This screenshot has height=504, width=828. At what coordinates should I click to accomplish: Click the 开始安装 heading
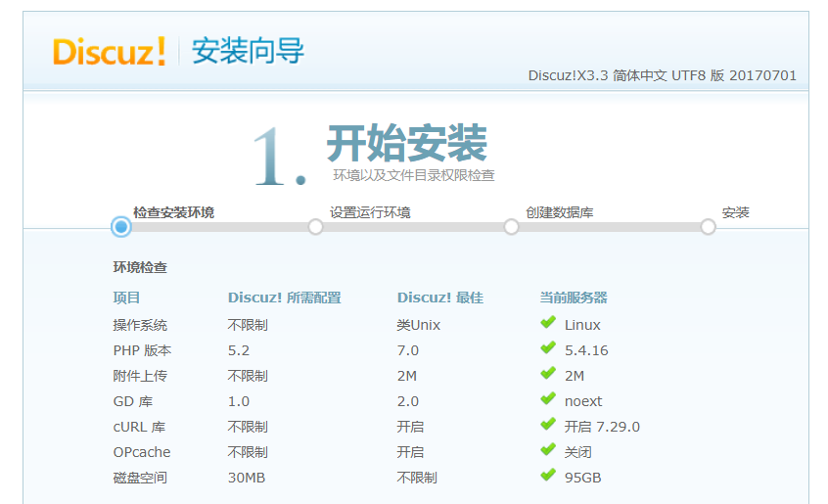[x=407, y=143]
